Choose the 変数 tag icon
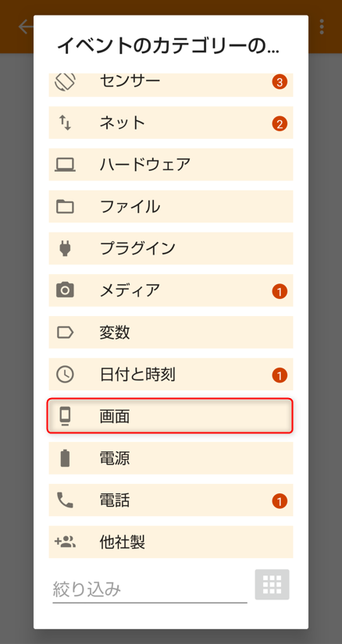The width and height of the screenshot is (342, 644). point(65,333)
